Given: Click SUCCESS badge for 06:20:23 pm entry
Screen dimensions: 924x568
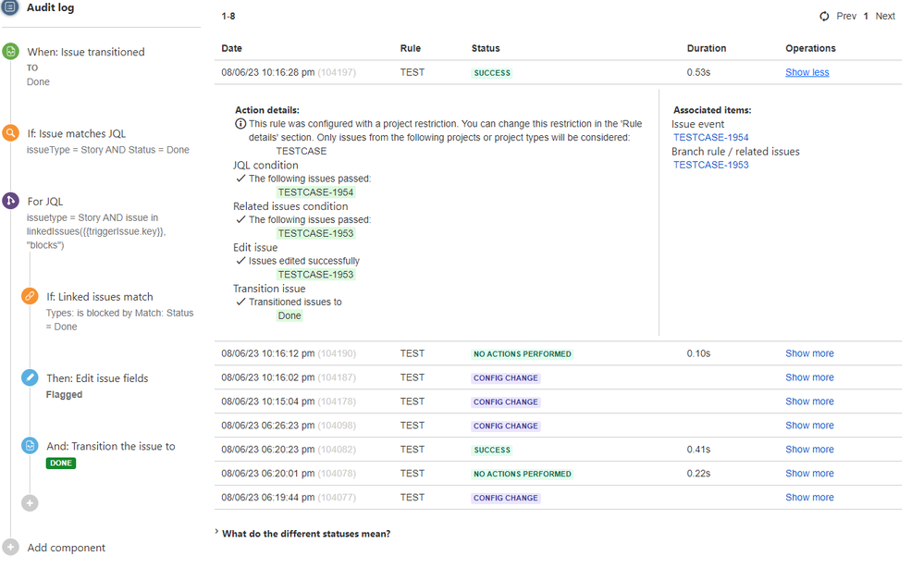Looking at the screenshot, I should click(x=492, y=451).
